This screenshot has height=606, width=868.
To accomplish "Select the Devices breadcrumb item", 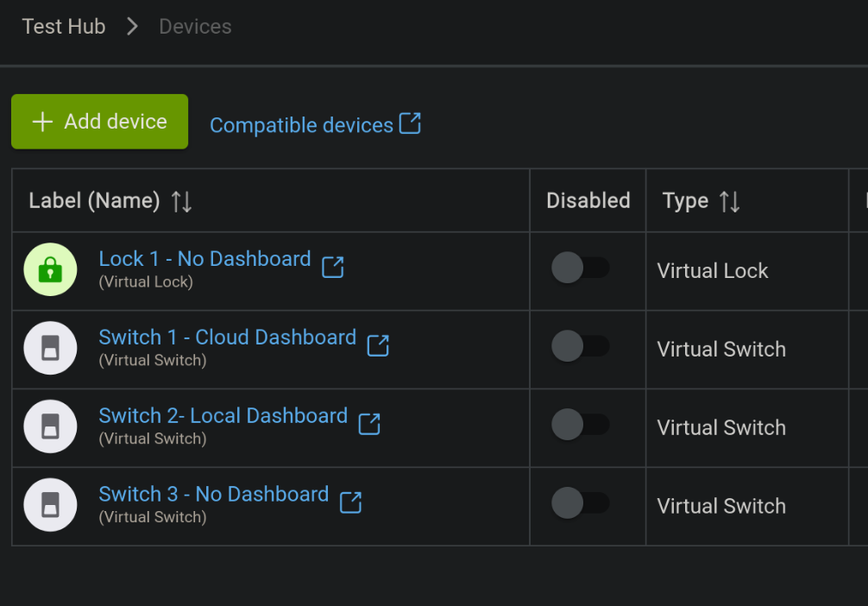I will coord(195,27).
